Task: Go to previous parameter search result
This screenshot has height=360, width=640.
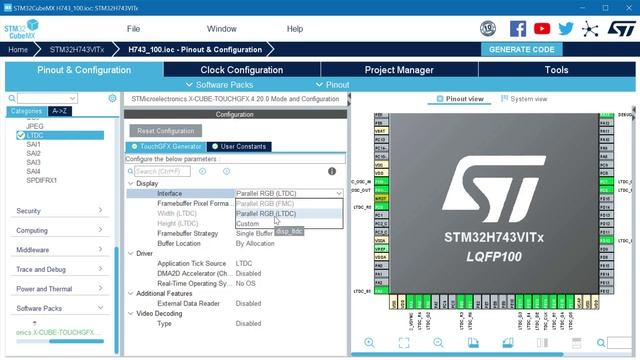Action: (202, 171)
